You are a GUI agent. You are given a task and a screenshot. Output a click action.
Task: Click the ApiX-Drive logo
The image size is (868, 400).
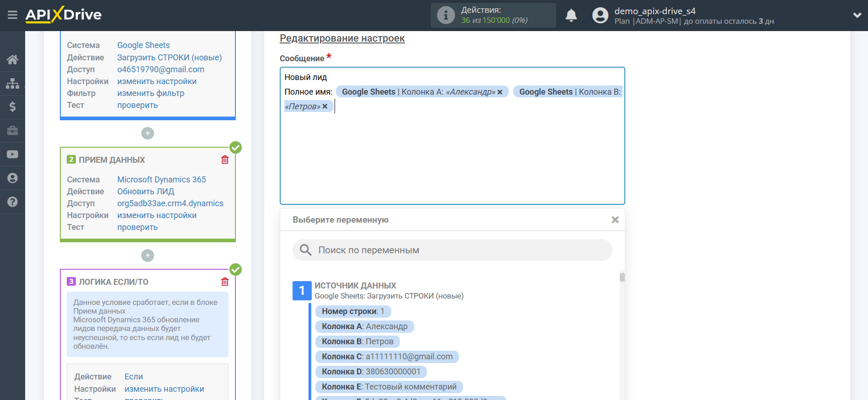pos(64,15)
